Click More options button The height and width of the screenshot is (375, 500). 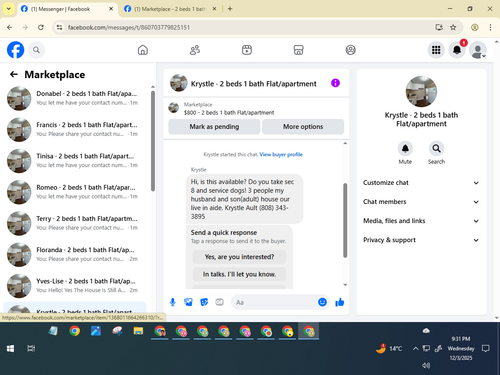point(303,127)
